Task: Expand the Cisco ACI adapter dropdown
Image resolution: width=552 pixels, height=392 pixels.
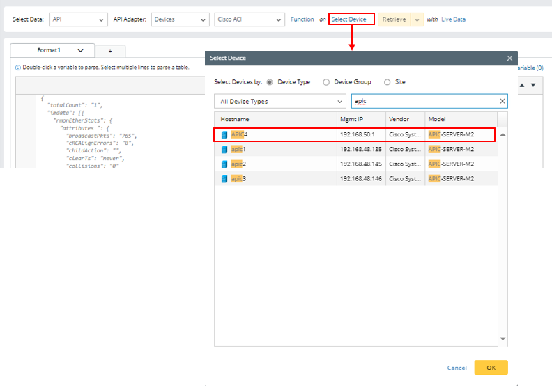Action: point(248,19)
